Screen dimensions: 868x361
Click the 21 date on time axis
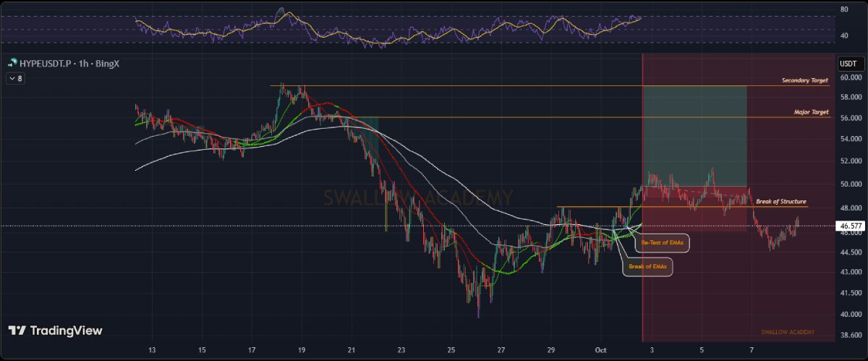click(352, 349)
